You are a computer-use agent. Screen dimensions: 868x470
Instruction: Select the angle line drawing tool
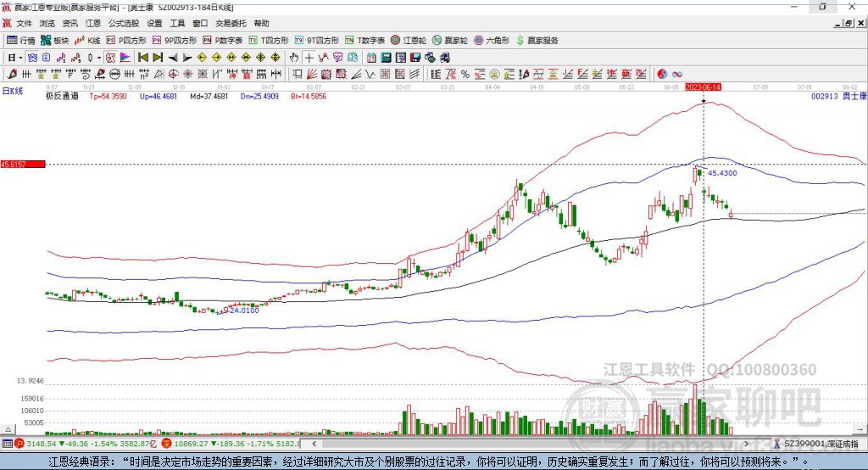[x=355, y=75]
